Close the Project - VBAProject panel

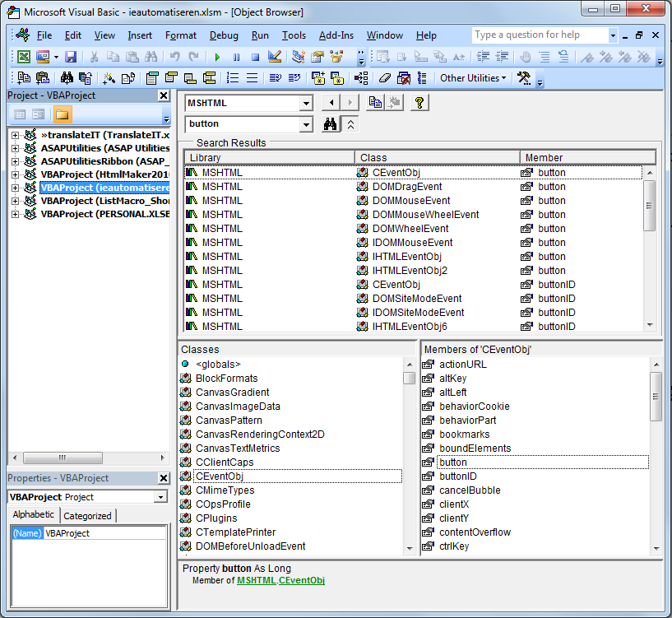(164, 95)
